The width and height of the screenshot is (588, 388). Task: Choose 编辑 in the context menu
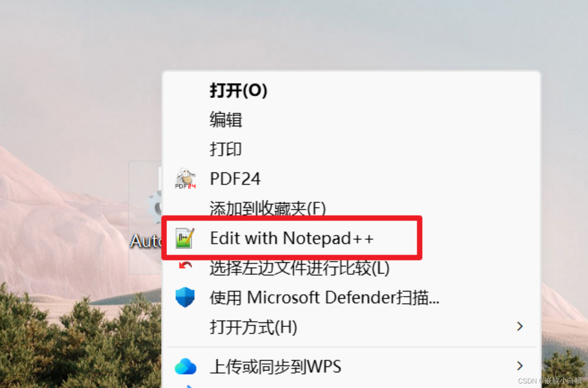(226, 120)
